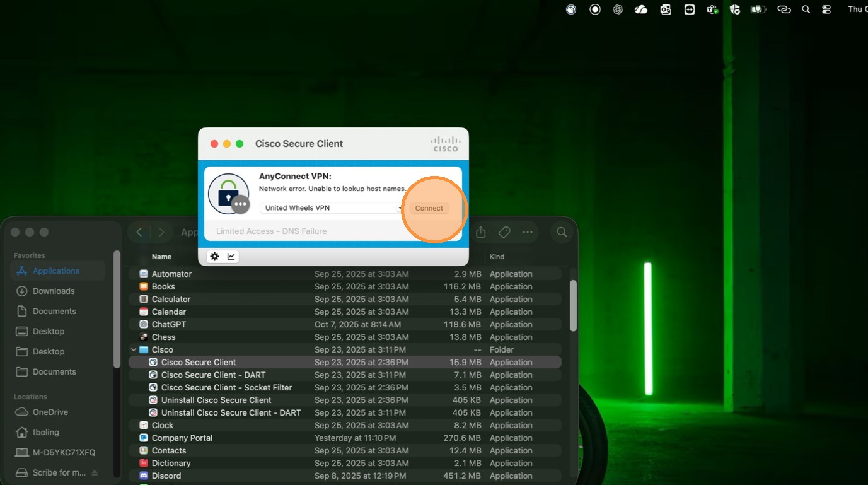Sort the file list by Kind column
This screenshot has width=868, height=485.
click(x=497, y=257)
